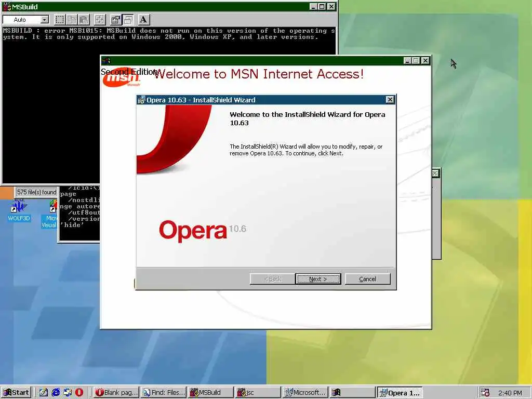532x399 pixels.
Task: Click Show Desktop in Quick Launch
Action: click(x=43, y=393)
